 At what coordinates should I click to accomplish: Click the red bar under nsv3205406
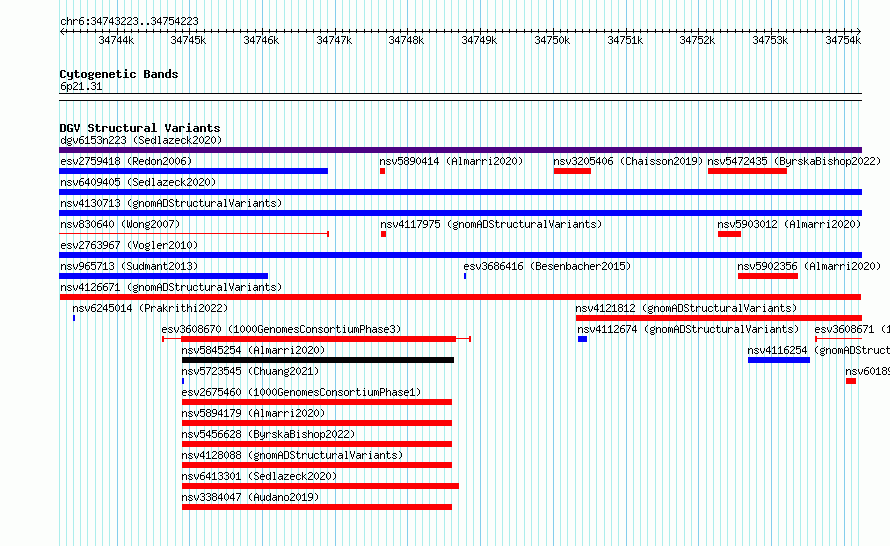point(572,171)
